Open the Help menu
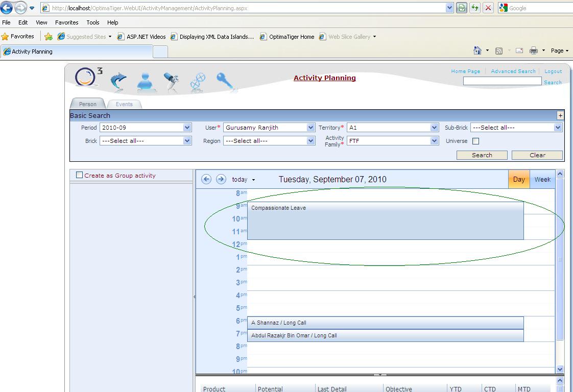The image size is (573, 392). (x=112, y=22)
